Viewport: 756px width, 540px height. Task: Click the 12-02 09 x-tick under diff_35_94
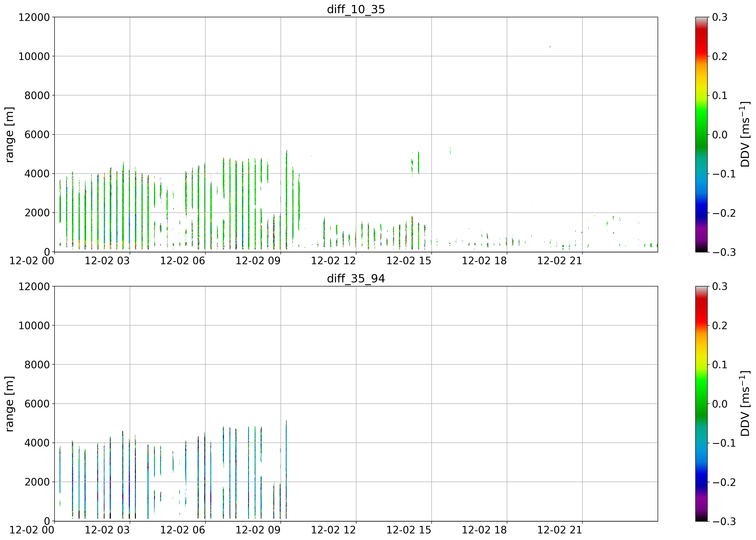258,530
